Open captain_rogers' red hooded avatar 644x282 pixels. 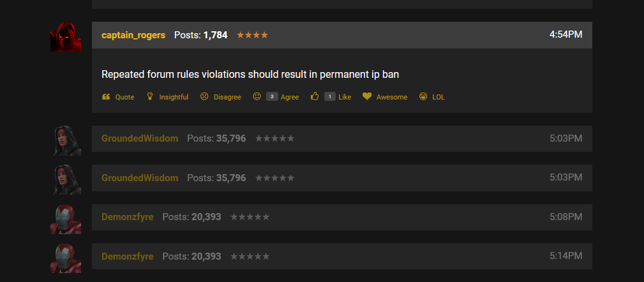pos(66,36)
